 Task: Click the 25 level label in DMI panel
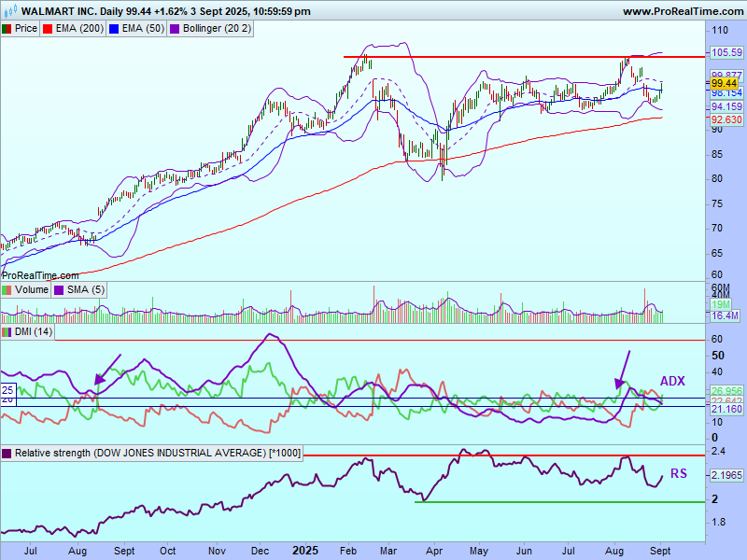(x=7, y=390)
